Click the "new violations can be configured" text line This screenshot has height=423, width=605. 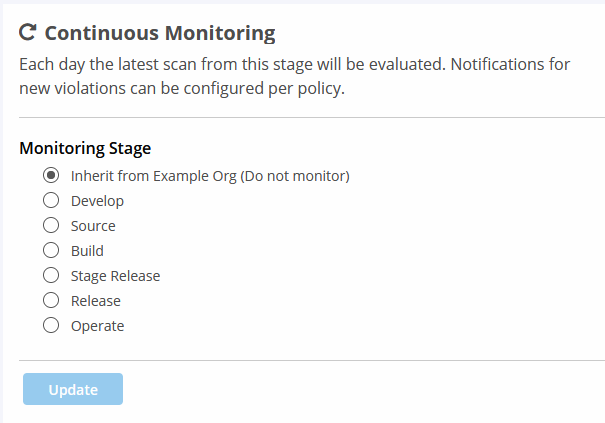(182, 89)
